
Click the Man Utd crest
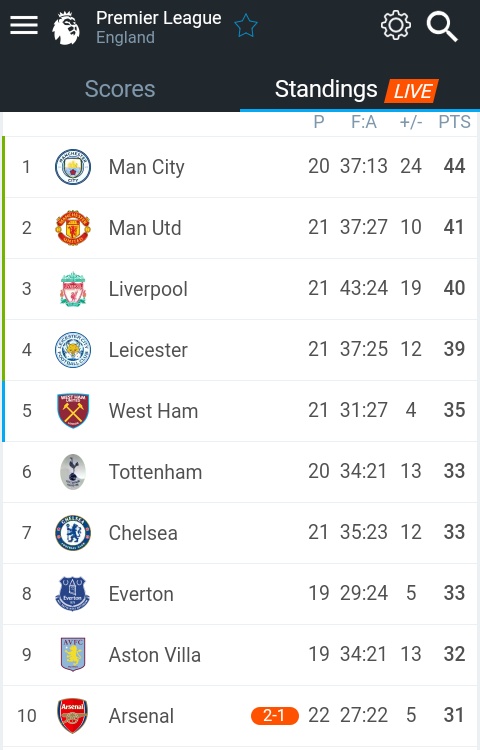[x=73, y=228]
